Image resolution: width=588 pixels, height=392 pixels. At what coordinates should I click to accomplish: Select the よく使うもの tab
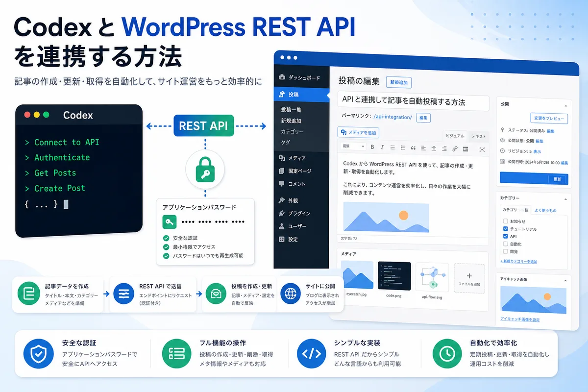tap(544, 211)
